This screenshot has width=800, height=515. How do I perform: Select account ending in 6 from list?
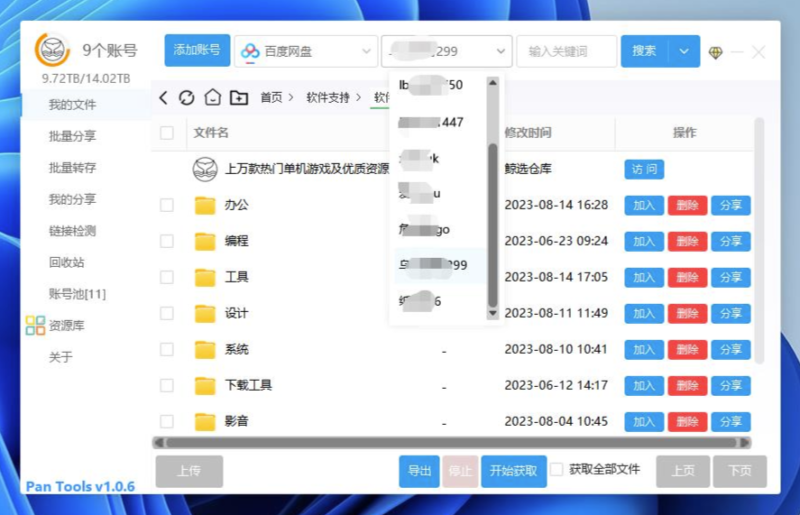point(439,301)
